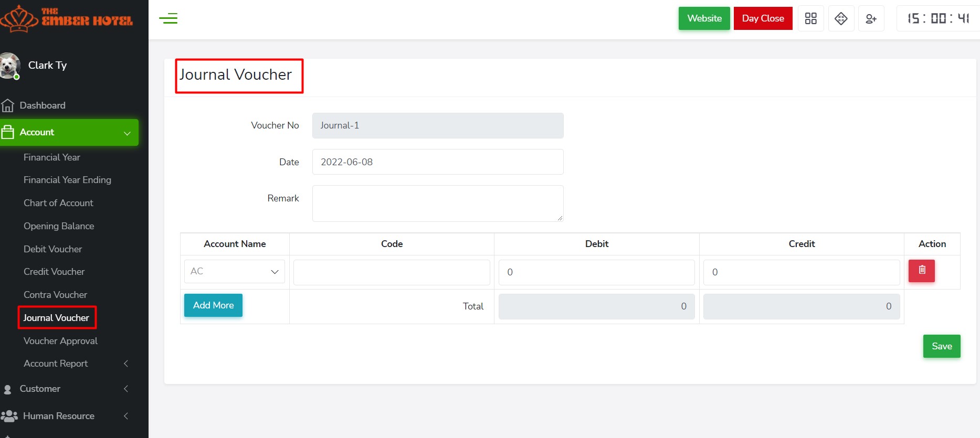Click the Ember Hotel logo

67,18
